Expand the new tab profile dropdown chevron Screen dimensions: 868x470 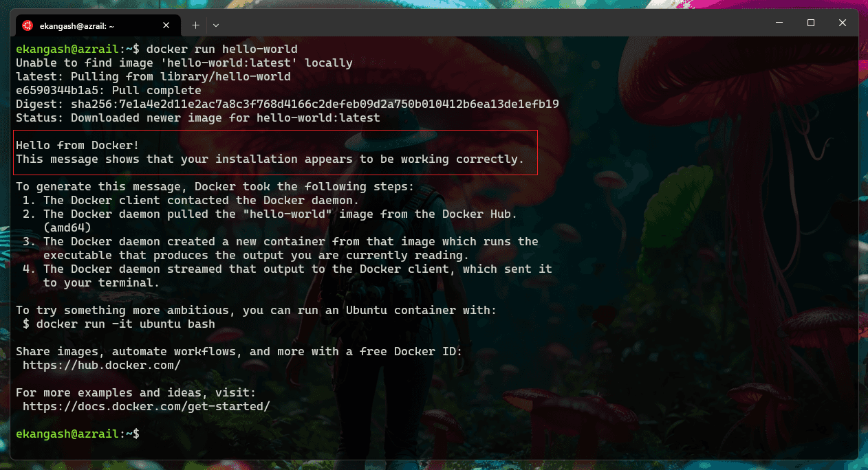[x=216, y=25]
